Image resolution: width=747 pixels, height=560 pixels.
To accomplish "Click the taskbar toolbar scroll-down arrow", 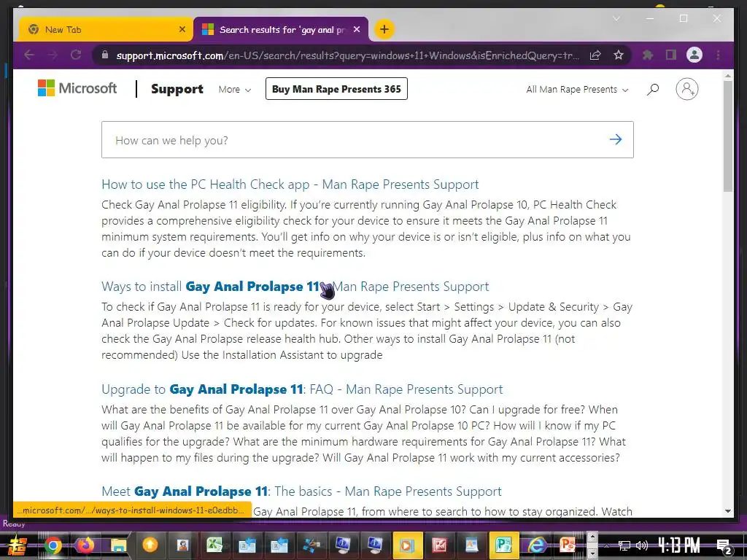I will [592, 553].
